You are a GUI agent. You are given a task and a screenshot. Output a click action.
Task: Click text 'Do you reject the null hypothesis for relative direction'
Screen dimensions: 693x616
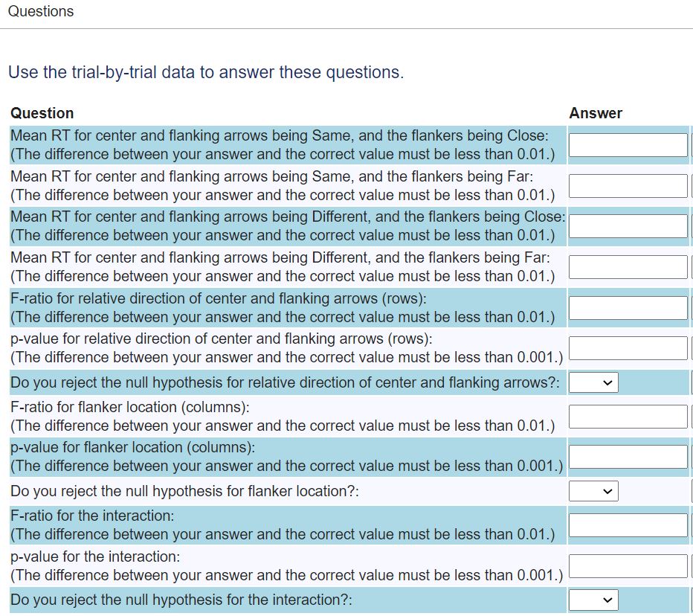pos(285,382)
